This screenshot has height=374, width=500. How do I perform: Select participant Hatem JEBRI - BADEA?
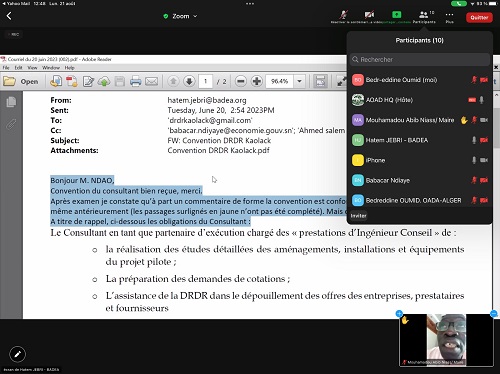click(420, 140)
